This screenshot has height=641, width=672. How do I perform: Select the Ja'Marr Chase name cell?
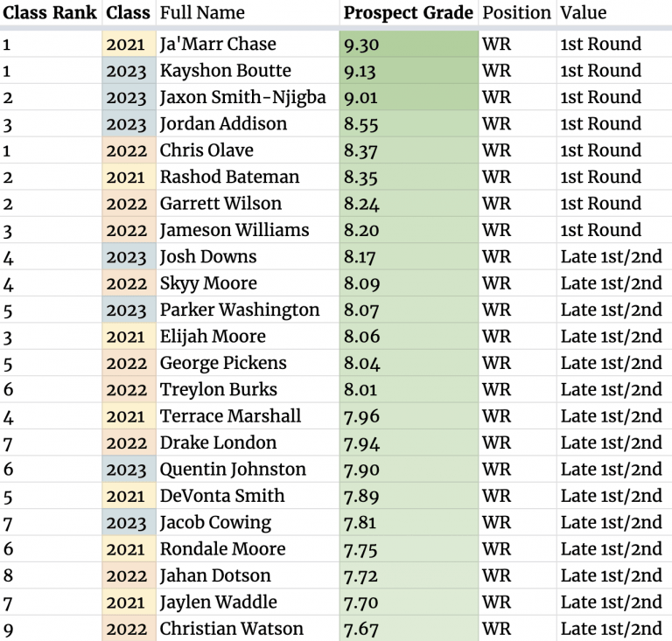point(248,44)
